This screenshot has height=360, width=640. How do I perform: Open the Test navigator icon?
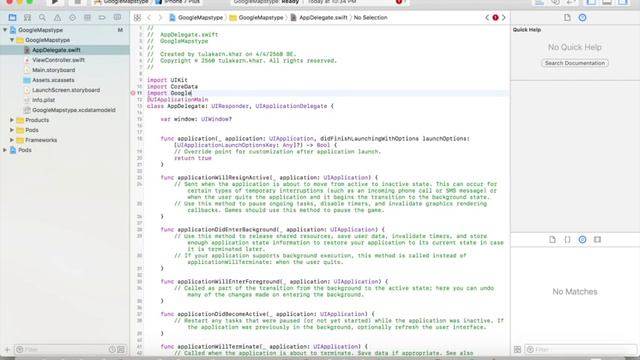pyautogui.click(x=72, y=18)
